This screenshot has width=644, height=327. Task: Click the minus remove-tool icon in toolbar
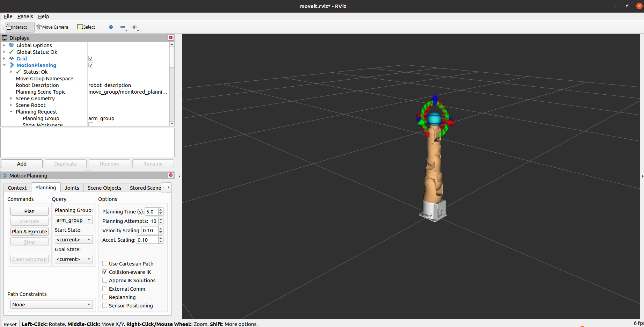(123, 27)
